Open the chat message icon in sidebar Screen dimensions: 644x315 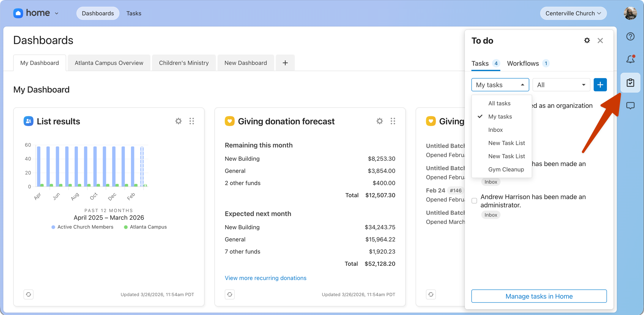click(630, 106)
